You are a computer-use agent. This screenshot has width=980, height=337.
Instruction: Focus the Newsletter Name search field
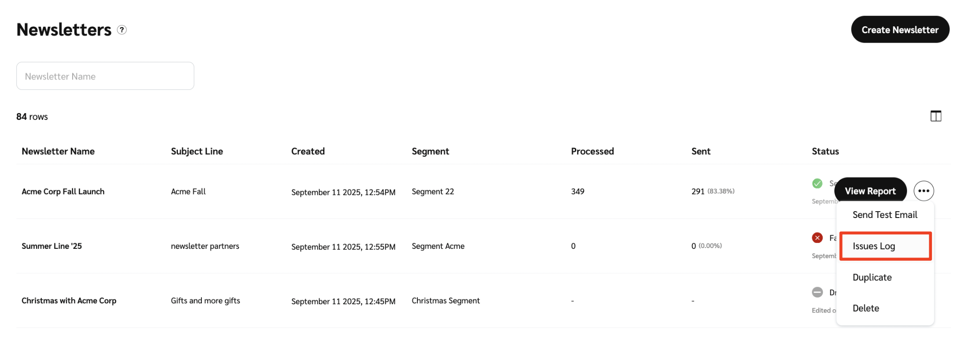click(105, 76)
